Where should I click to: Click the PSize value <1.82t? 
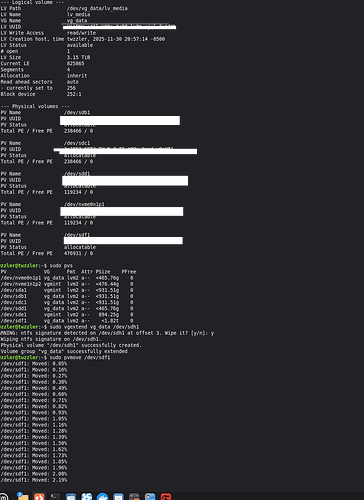pyautogui.click(x=110, y=321)
